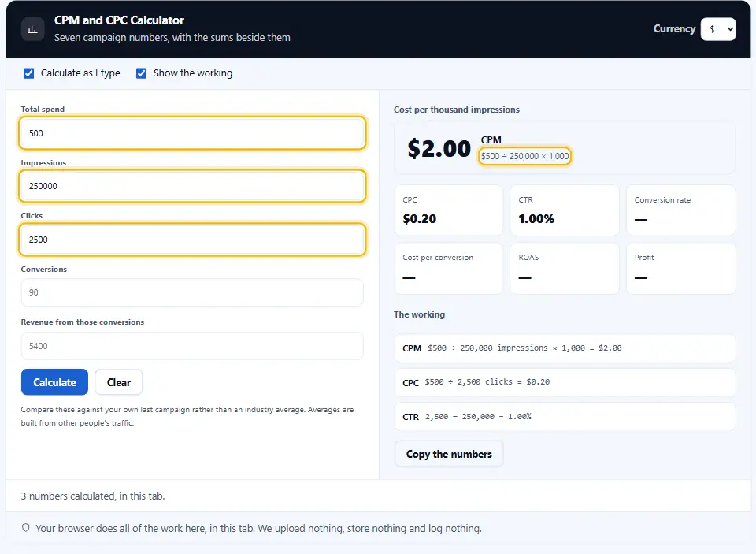Select the CTR 1.00% result card
Viewport: 756px width, 554px height.
click(565, 210)
